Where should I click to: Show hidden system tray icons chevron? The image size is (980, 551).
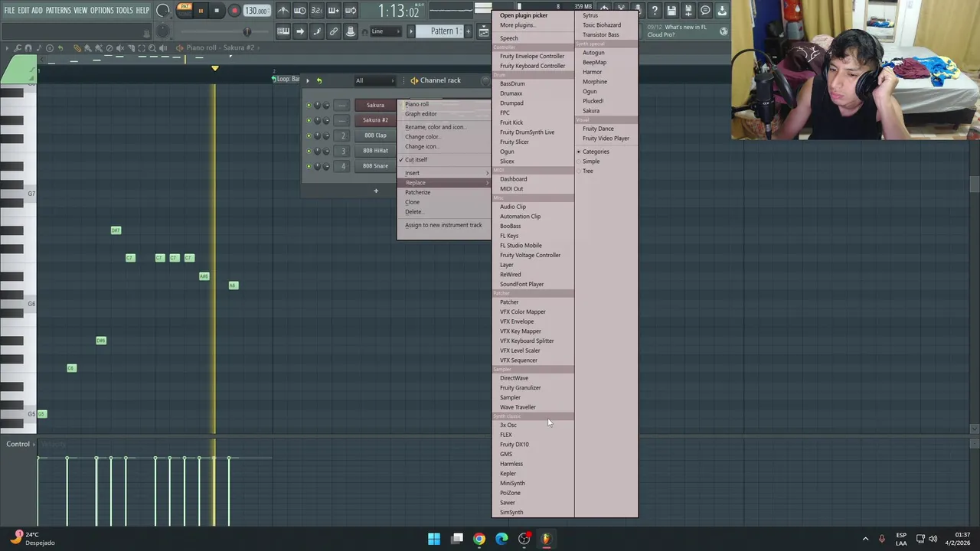866,539
